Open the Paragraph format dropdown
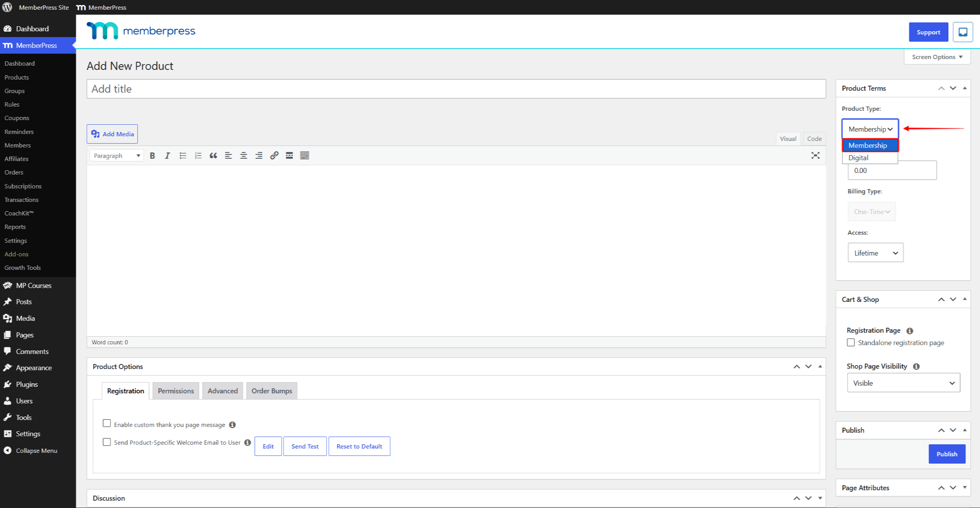 117,156
